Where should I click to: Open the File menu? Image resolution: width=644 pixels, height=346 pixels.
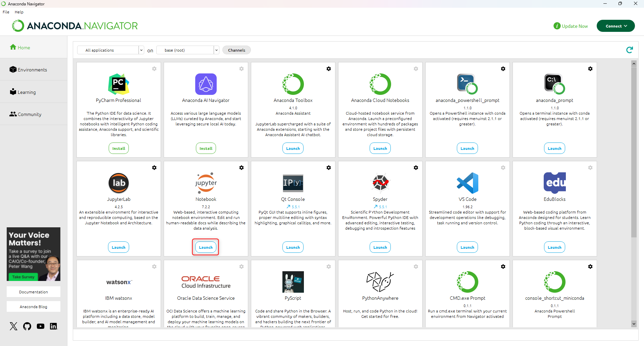coord(6,12)
